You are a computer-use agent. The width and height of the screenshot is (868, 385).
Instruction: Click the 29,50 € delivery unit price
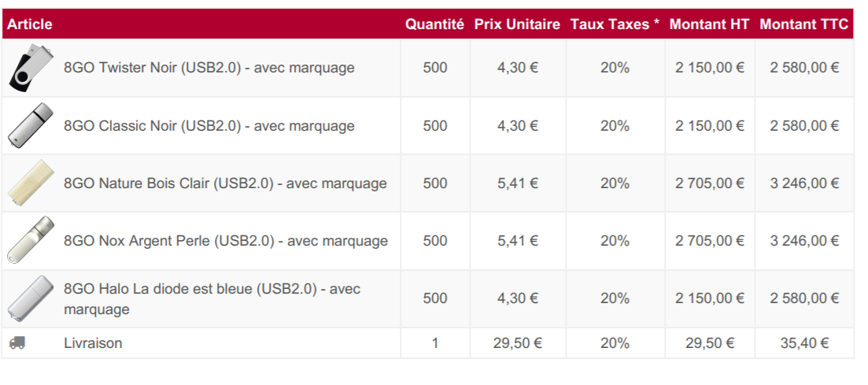(x=517, y=343)
